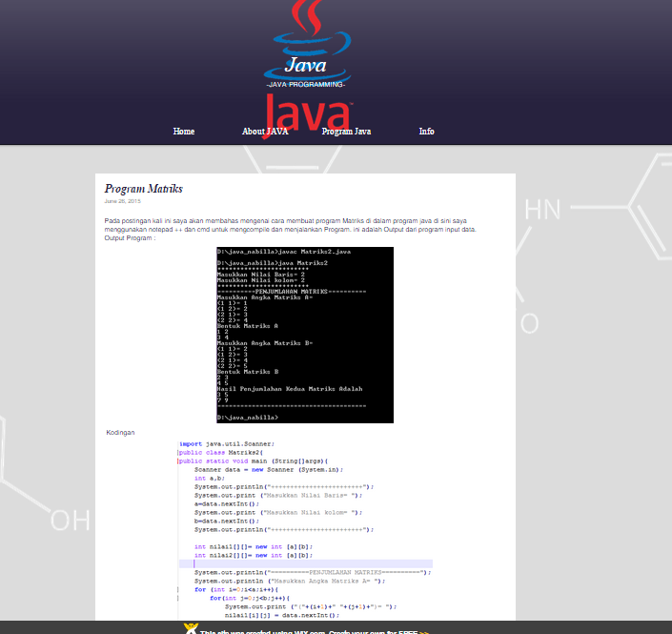
Task: Go to the Program Java page
Action: tap(346, 132)
